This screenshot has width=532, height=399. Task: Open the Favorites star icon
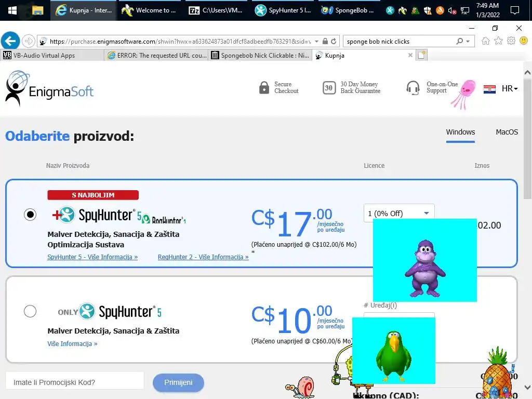(x=498, y=41)
